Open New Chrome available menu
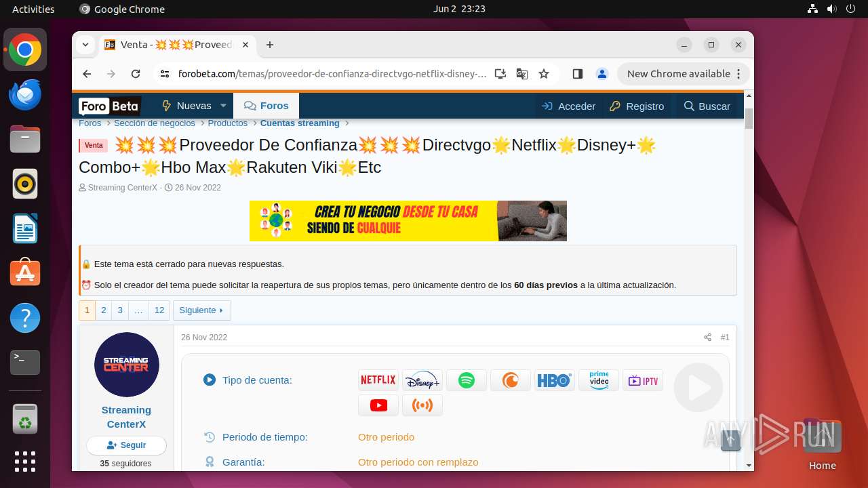This screenshot has width=868, height=488. [x=683, y=74]
